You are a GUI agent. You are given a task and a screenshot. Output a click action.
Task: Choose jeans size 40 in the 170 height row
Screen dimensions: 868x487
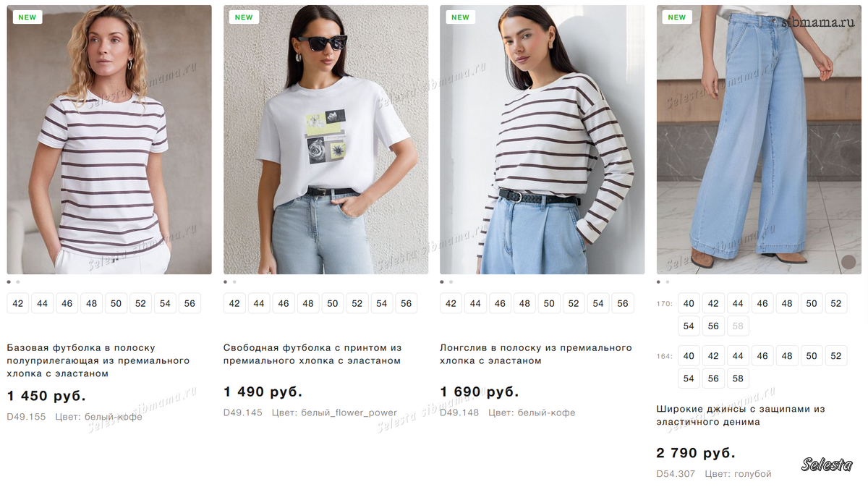[689, 303]
